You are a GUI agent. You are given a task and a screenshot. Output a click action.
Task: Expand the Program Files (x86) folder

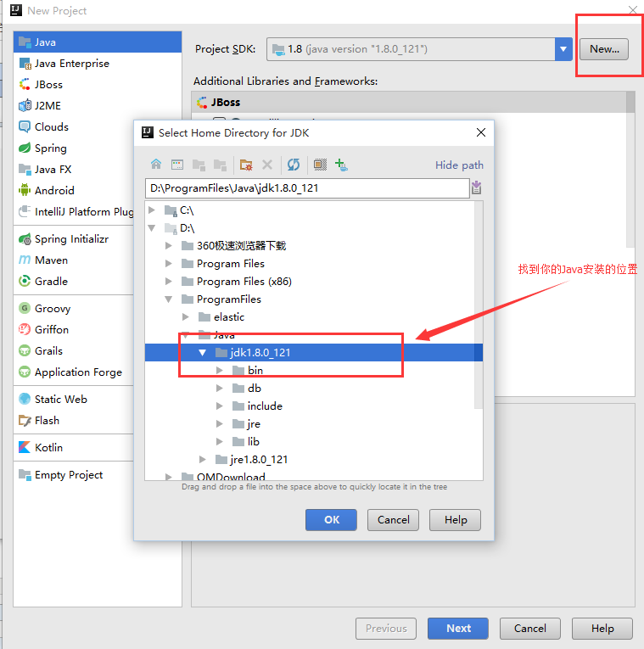169,281
